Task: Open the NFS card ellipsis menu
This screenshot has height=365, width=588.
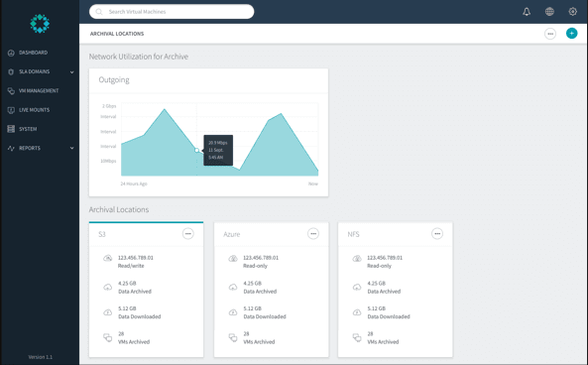Action: (x=437, y=234)
